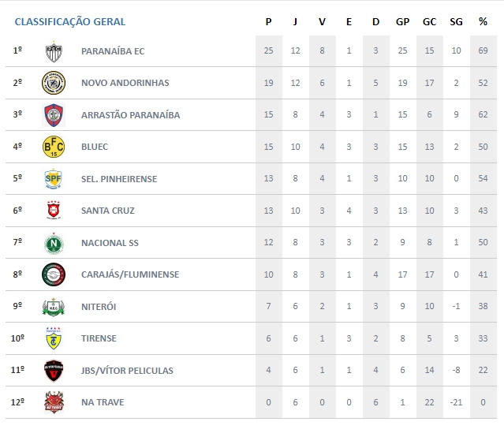Click the BFC Bluec team crest
The width and height of the screenshot is (504, 433).
tap(53, 147)
